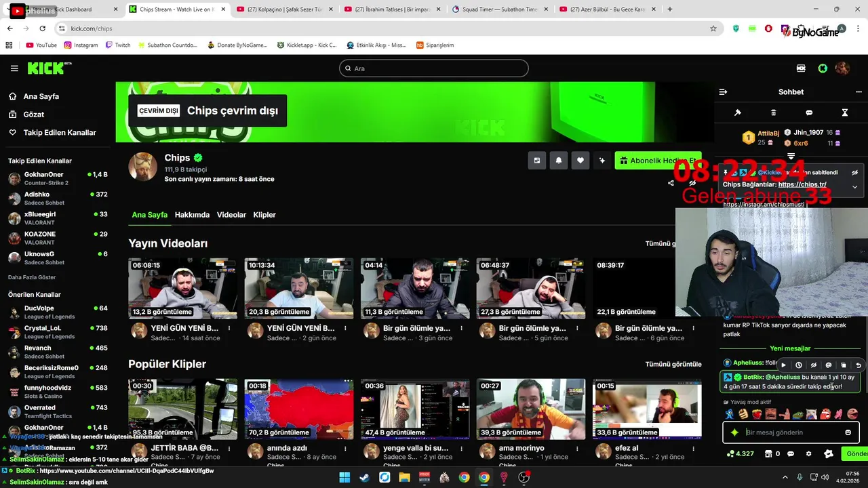The image size is (868, 488).
Task: Open options for JETTİR BABA clip
Action: (x=229, y=449)
